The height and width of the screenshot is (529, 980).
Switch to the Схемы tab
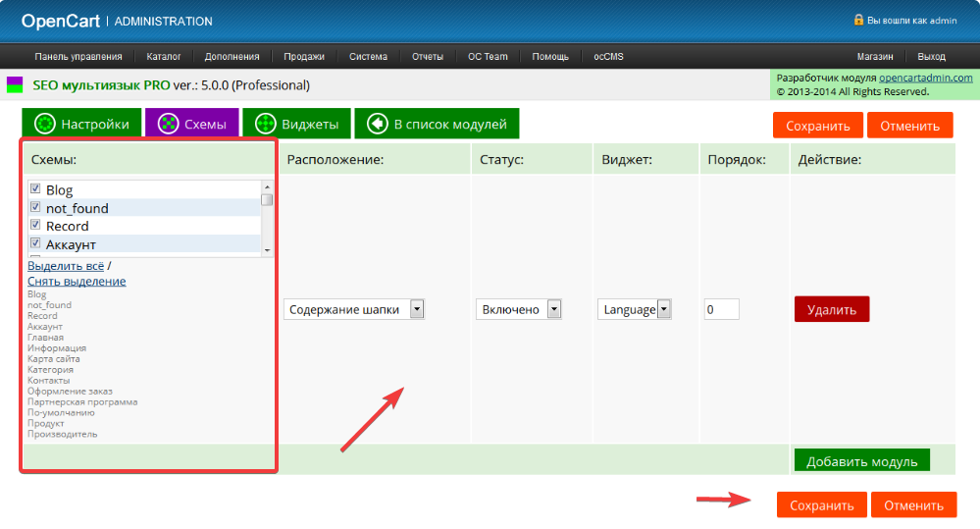pos(192,124)
